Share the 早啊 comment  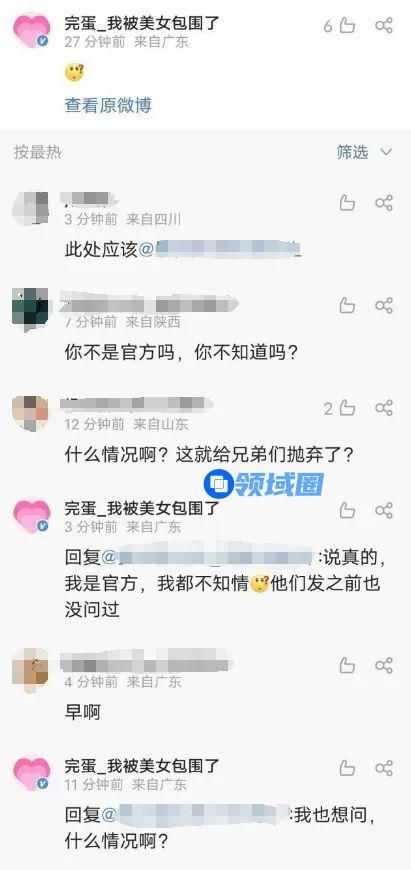point(384,665)
